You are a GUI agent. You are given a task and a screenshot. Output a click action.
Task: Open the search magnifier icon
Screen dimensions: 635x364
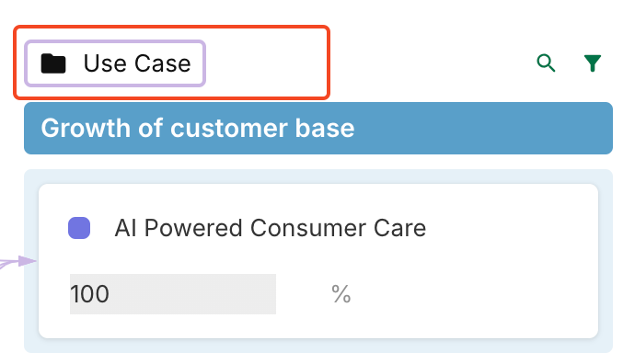546,63
